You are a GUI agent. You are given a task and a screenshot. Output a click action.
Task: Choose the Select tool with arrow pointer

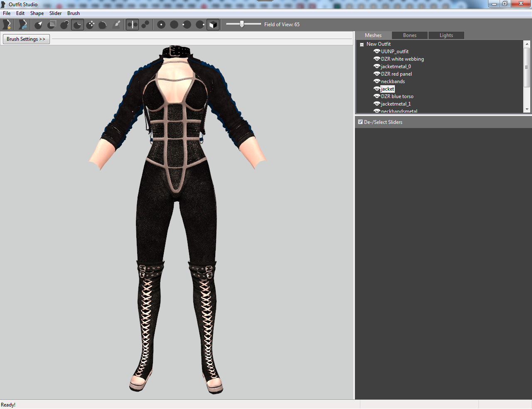click(39, 25)
